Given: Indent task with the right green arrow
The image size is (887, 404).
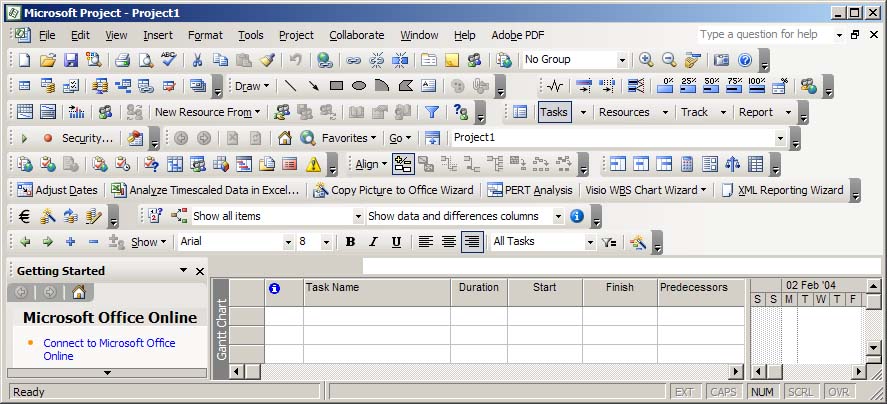Looking at the screenshot, I should tap(48, 242).
